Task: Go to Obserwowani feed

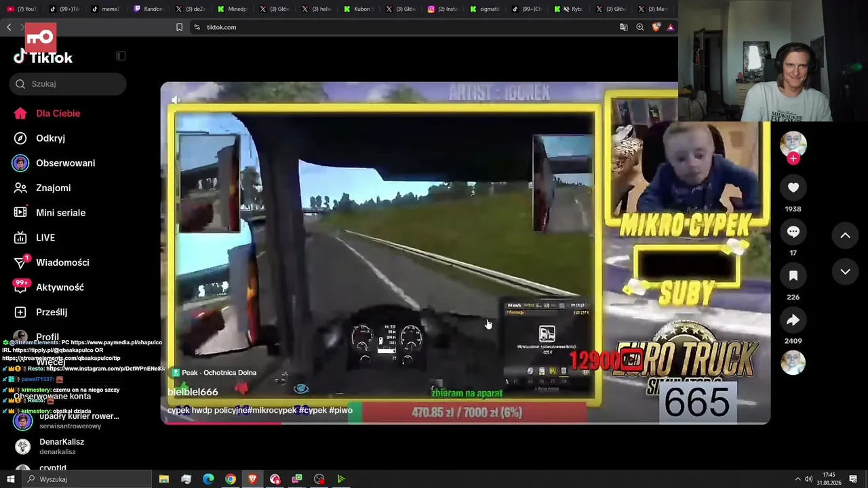Action: click(x=54, y=163)
